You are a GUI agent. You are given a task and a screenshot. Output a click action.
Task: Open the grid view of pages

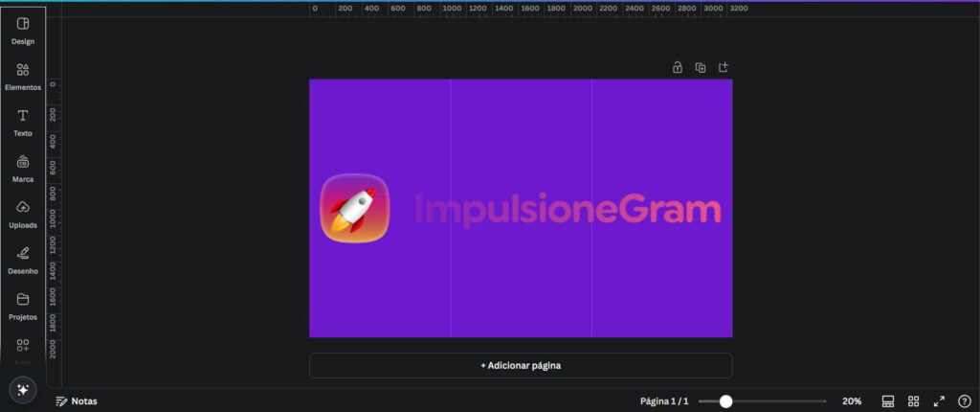point(913,401)
